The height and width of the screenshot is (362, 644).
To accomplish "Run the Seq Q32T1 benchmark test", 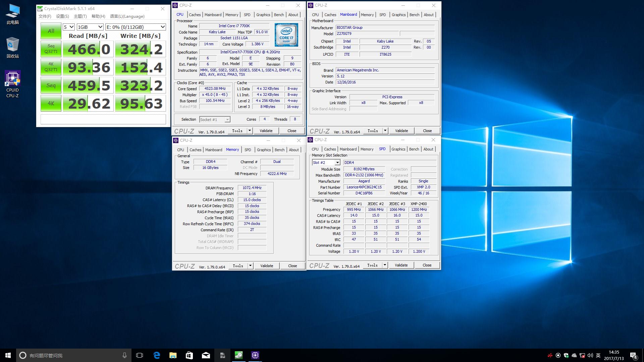I will [x=51, y=49].
